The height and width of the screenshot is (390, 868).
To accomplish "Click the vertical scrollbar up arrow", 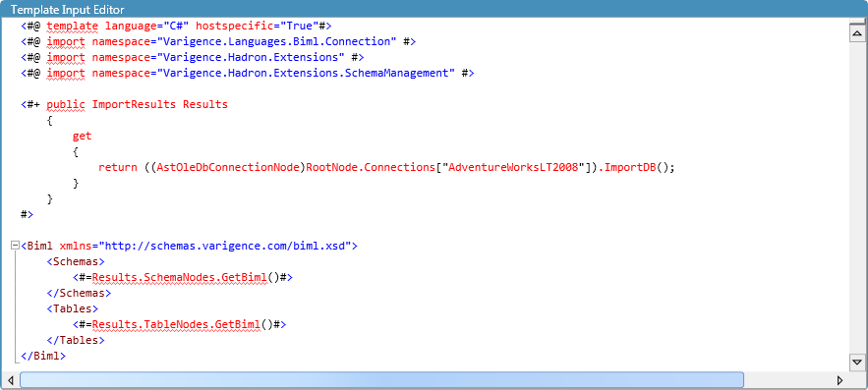I will point(857,33).
